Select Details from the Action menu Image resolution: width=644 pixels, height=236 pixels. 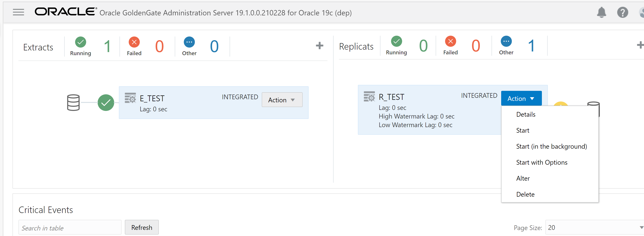(526, 114)
